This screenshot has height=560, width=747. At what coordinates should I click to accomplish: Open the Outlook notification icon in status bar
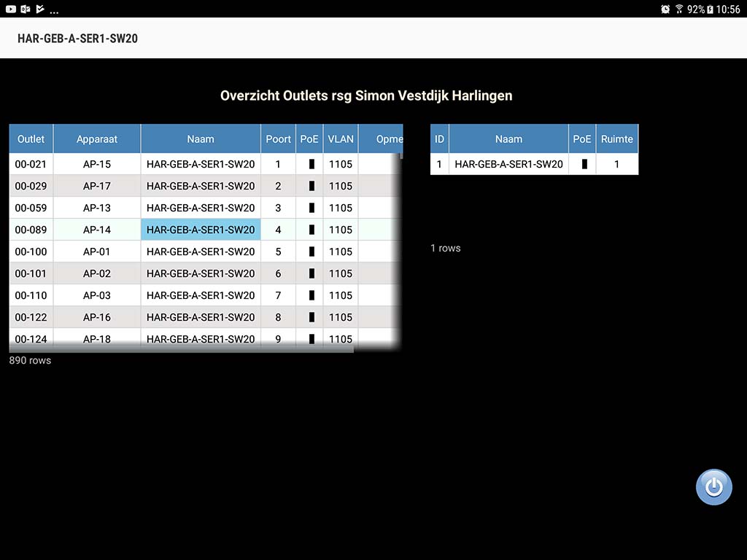(x=26, y=9)
